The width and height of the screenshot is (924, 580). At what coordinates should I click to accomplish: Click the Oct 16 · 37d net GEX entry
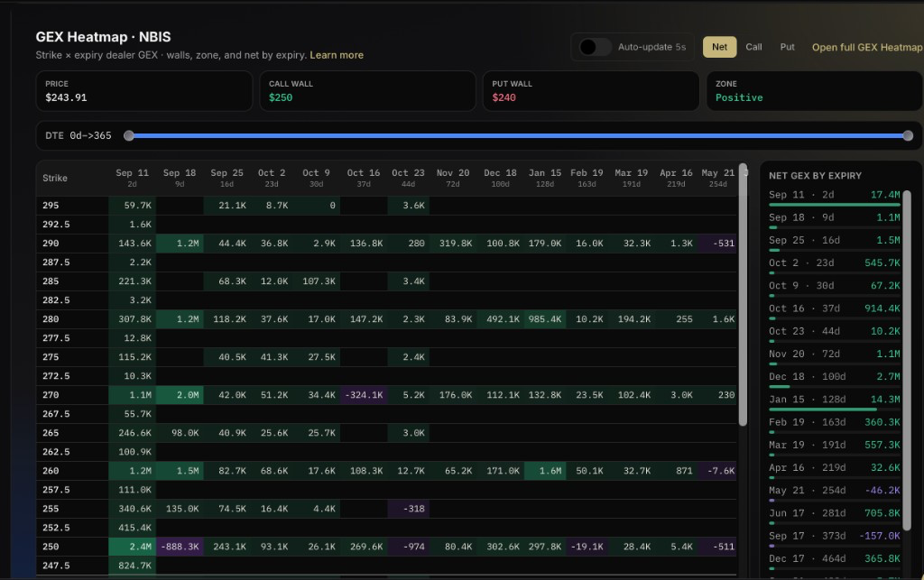(834, 310)
